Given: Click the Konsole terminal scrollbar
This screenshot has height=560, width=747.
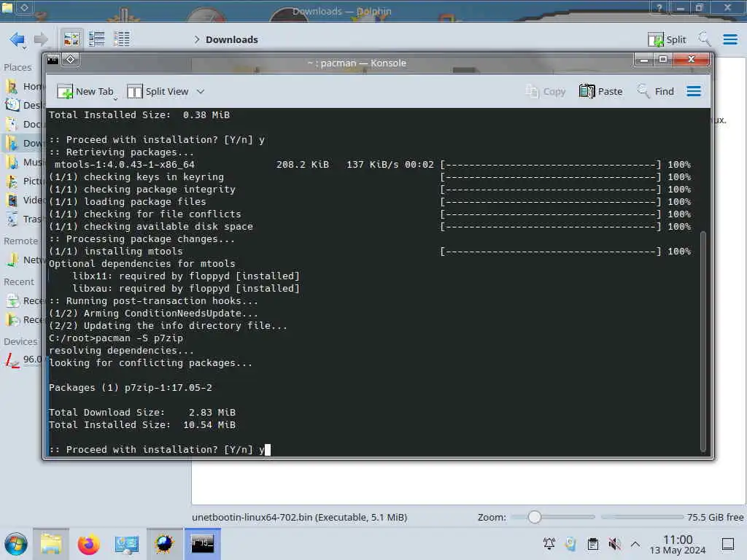Looking at the screenshot, I should point(703,341).
